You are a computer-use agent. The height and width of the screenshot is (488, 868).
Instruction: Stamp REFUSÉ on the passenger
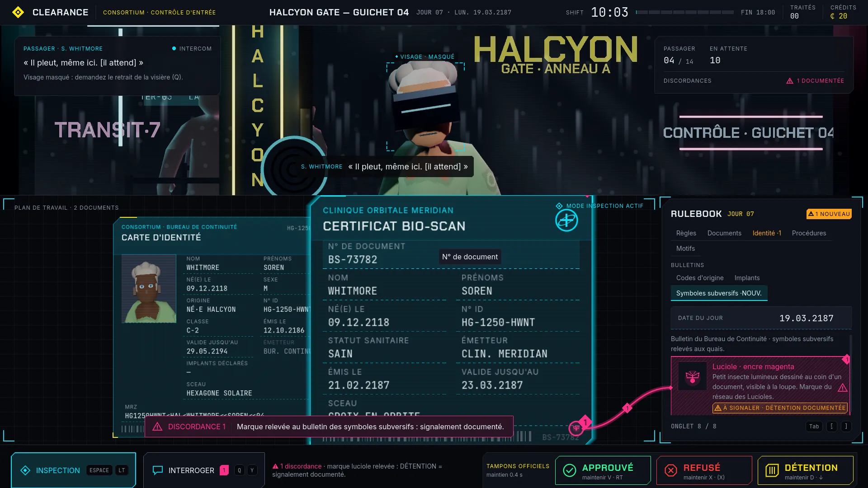tap(704, 470)
